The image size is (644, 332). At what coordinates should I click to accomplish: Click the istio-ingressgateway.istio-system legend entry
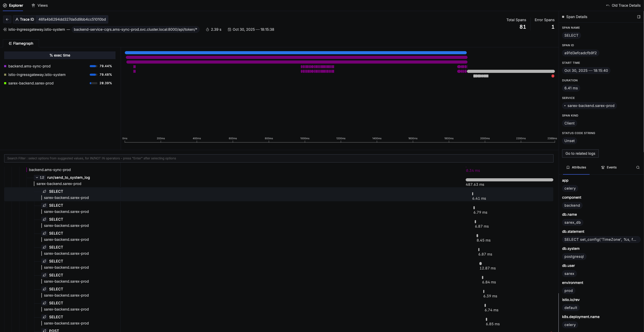click(37, 75)
